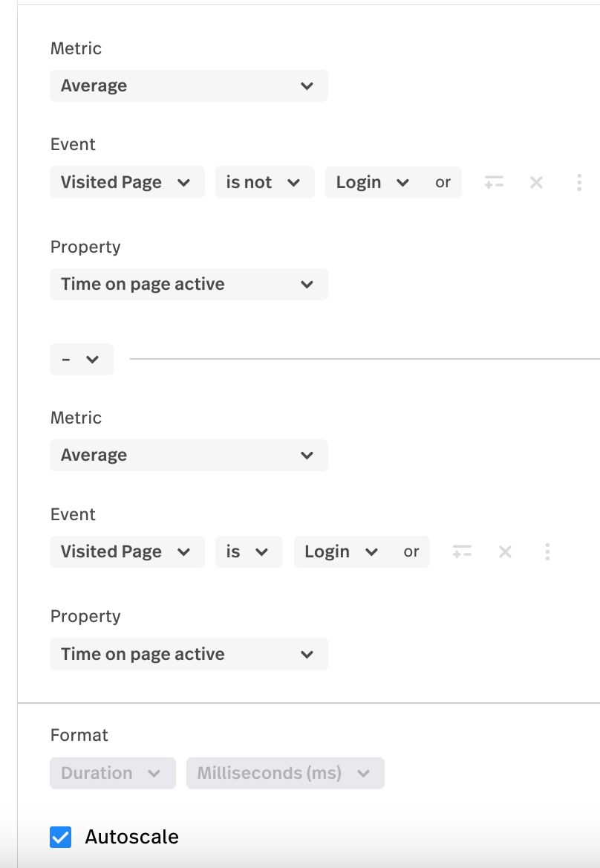
Task: Open the first Metric Average dropdown
Action: [189, 86]
